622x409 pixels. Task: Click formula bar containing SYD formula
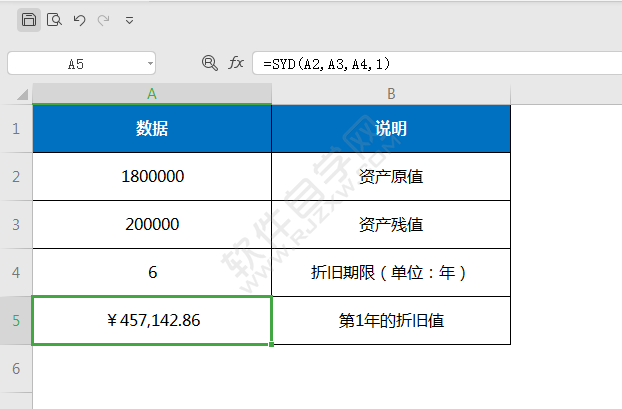click(437, 63)
